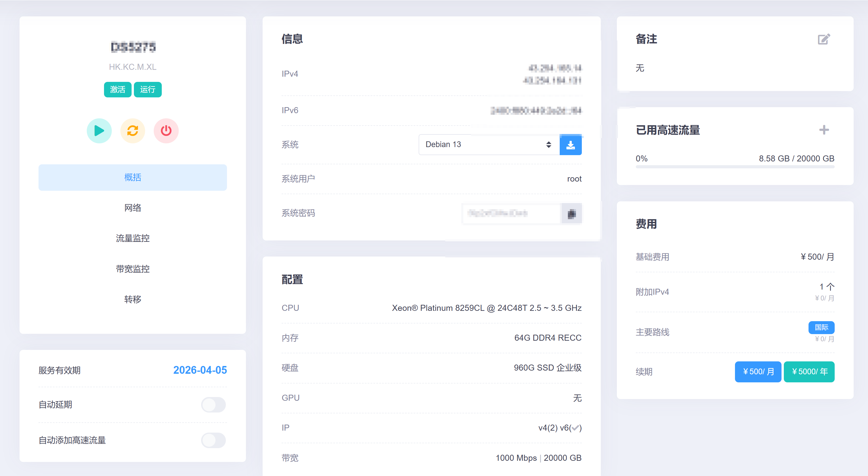Click the plus icon to add traffic
This screenshot has width=868, height=476.
pos(824,130)
